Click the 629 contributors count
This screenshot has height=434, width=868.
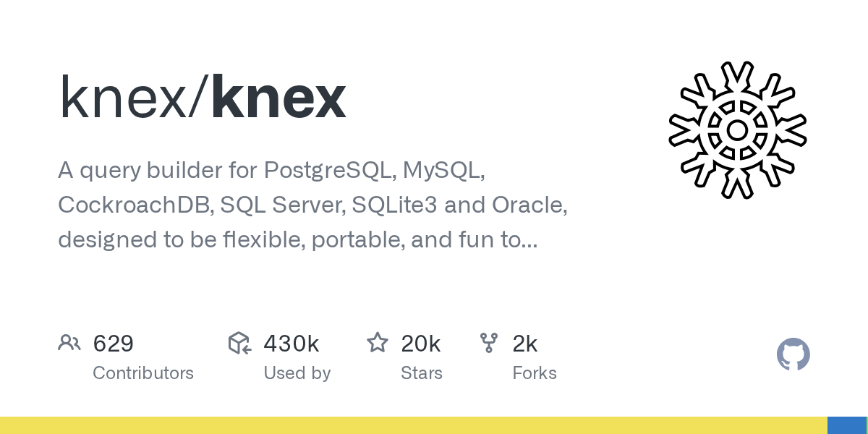114,344
